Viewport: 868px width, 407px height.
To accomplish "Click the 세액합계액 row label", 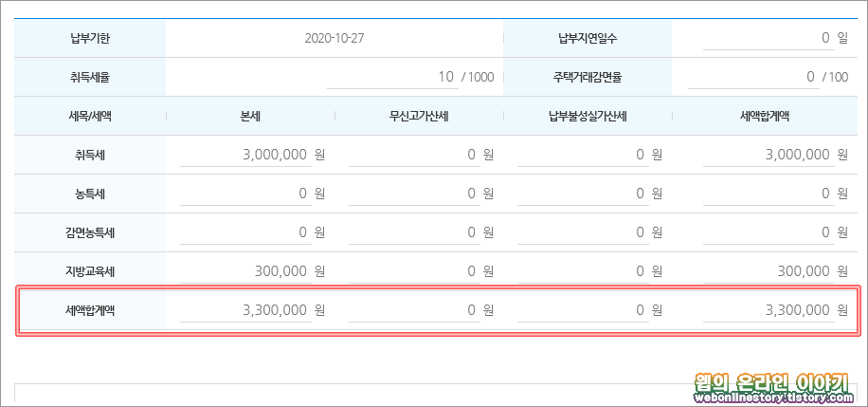I will coord(89,310).
